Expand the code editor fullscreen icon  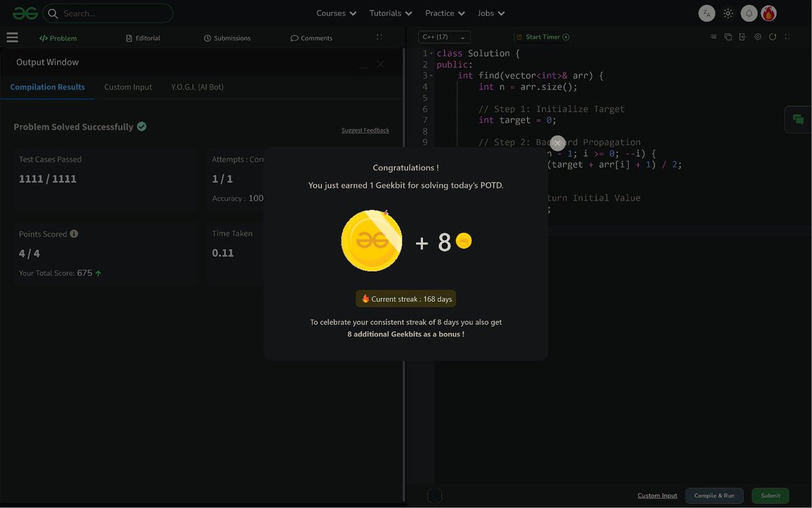pos(788,37)
